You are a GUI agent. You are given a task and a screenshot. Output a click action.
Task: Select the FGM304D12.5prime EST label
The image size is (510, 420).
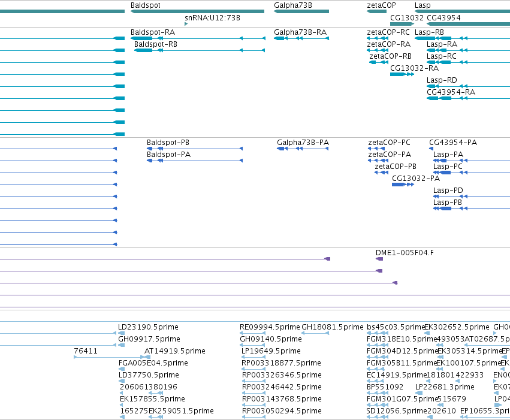403,351
